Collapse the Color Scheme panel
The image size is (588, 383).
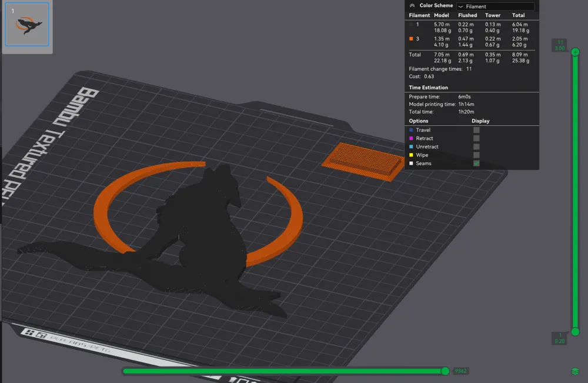pos(412,6)
